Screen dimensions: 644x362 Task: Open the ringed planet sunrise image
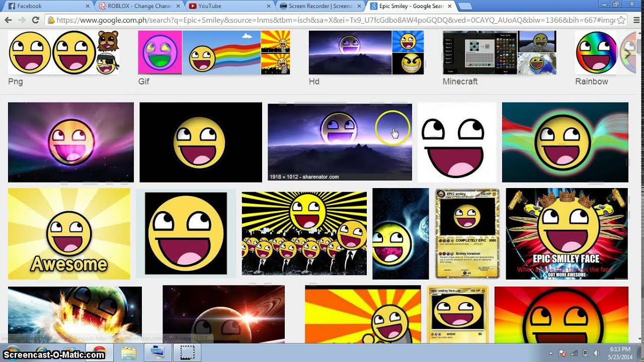click(x=223, y=315)
